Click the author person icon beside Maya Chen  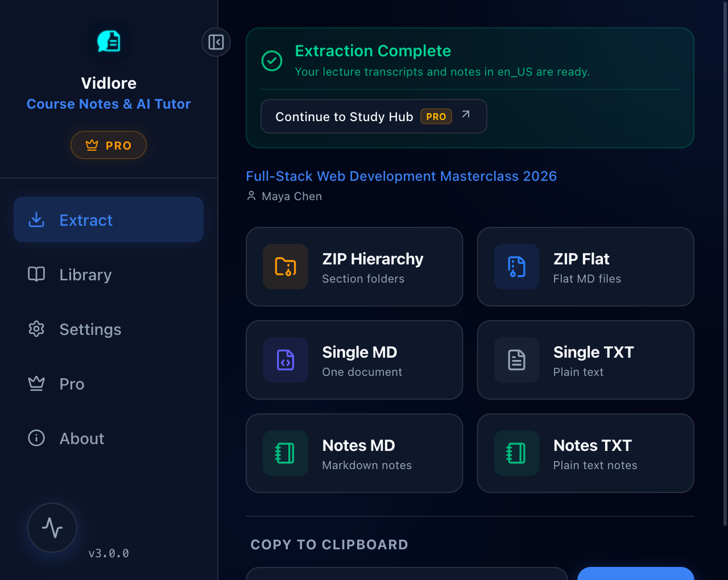[251, 196]
